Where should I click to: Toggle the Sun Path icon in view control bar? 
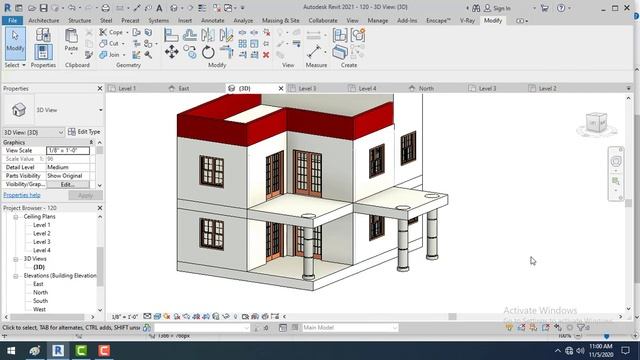[167, 317]
